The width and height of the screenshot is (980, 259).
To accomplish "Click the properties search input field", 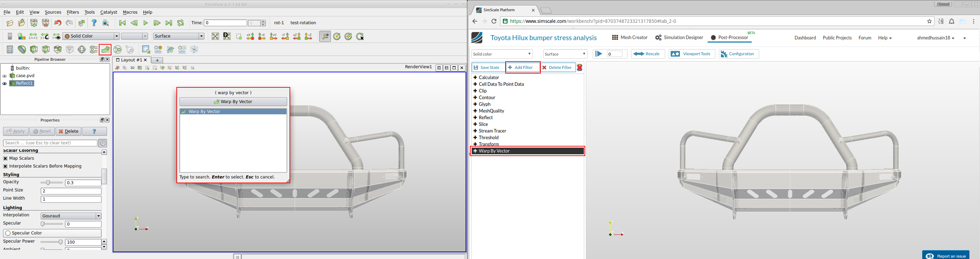I will point(50,143).
